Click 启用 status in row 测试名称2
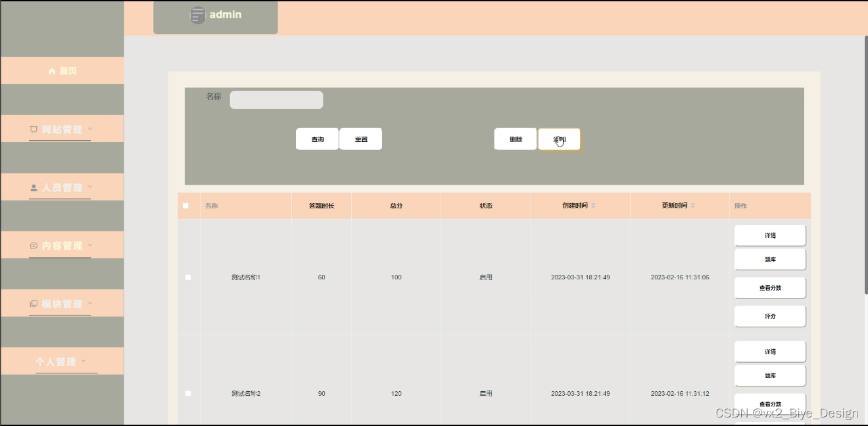Image resolution: width=868 pixels, height=426 pixels. [x=486, y=393]
